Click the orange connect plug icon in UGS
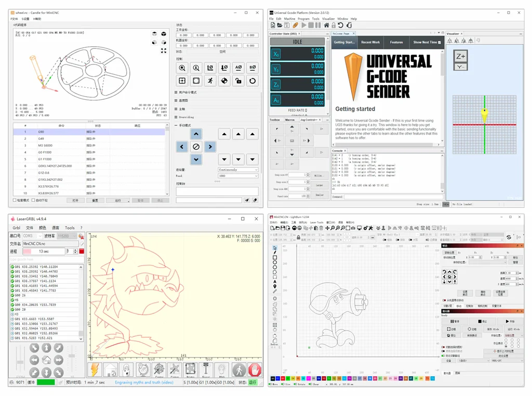 pos(296,25)
